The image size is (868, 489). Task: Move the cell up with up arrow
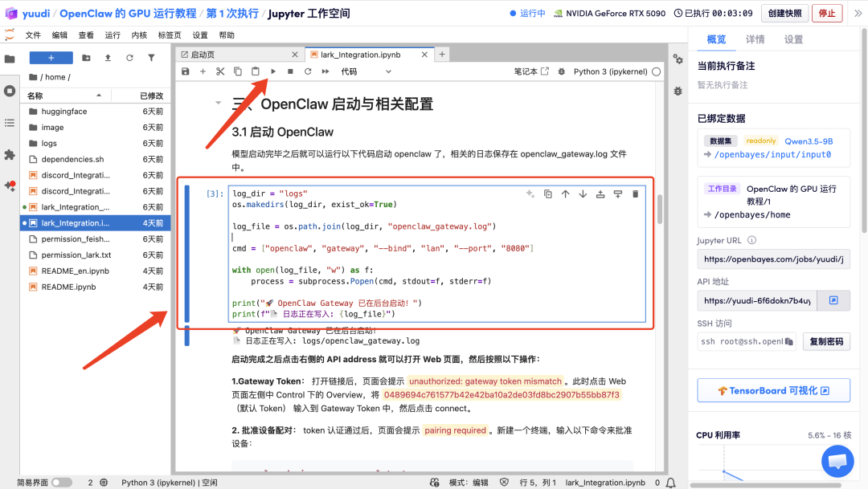[x=565, y=194]
